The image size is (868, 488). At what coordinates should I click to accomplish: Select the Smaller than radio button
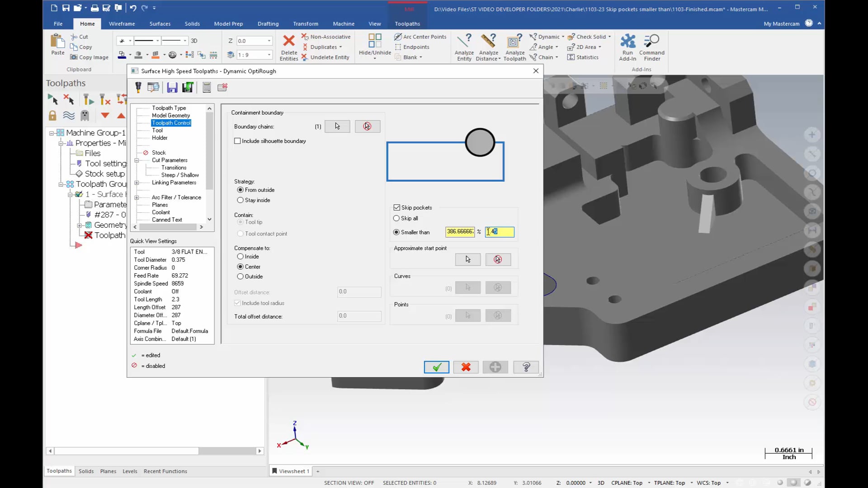(x=396, y=232)
